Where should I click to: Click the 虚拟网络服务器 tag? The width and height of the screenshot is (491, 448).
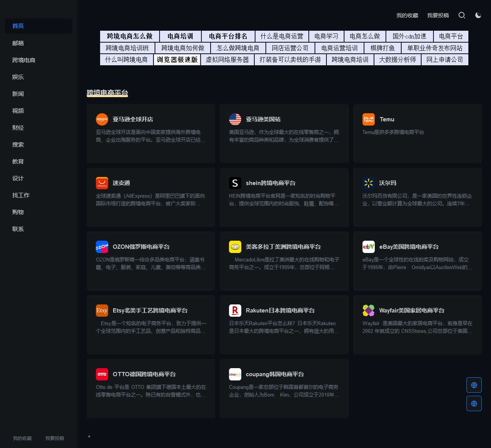[227, 60]
